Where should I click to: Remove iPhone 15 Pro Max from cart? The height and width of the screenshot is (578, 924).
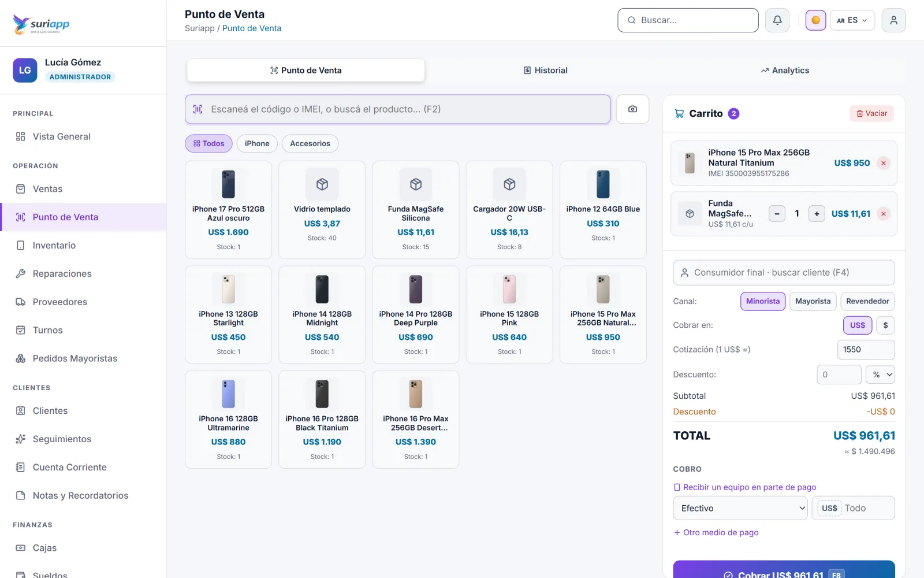[x=883, y=163]
